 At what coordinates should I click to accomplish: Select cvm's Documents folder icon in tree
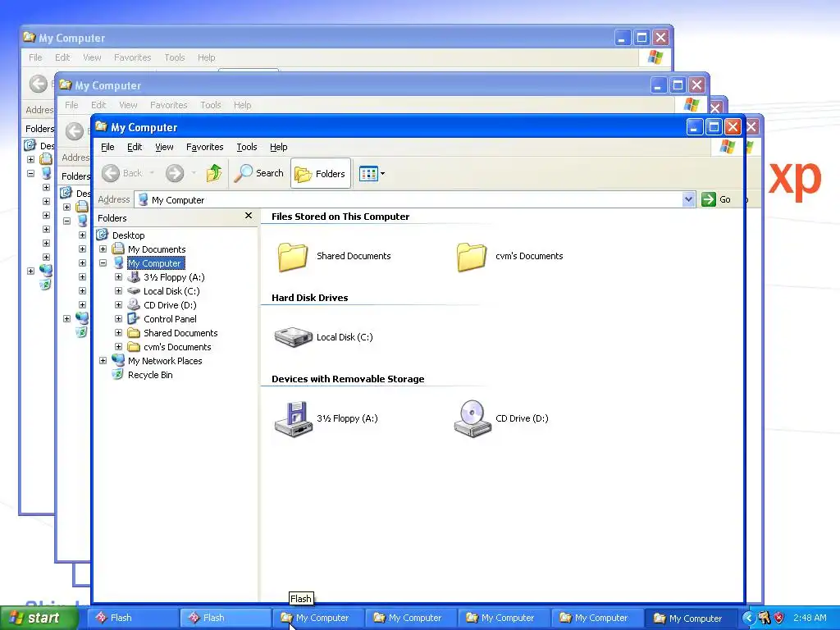134,347
